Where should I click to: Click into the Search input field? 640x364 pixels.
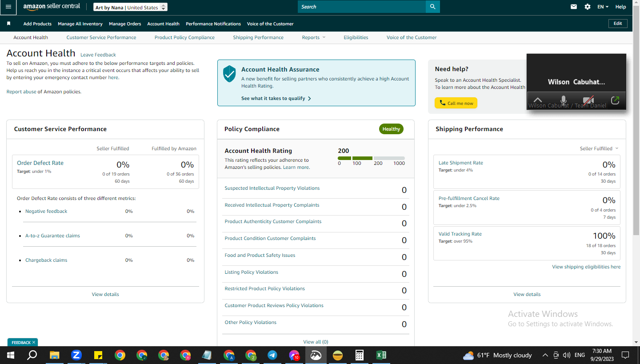pos(362,7)
